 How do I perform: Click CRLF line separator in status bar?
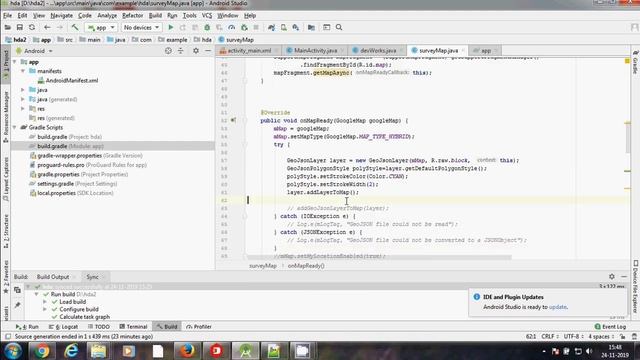pyautogui.click(x=549, y=336)
